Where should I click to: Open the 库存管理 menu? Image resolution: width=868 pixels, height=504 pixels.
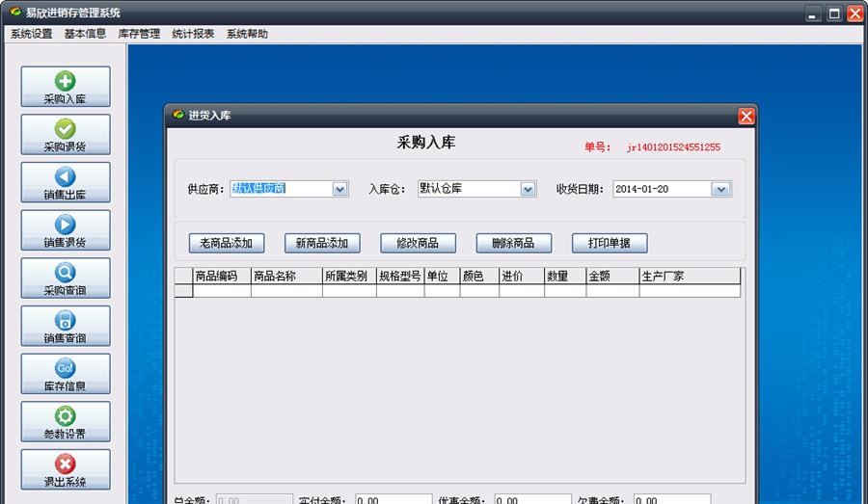(x=139, y=34)
